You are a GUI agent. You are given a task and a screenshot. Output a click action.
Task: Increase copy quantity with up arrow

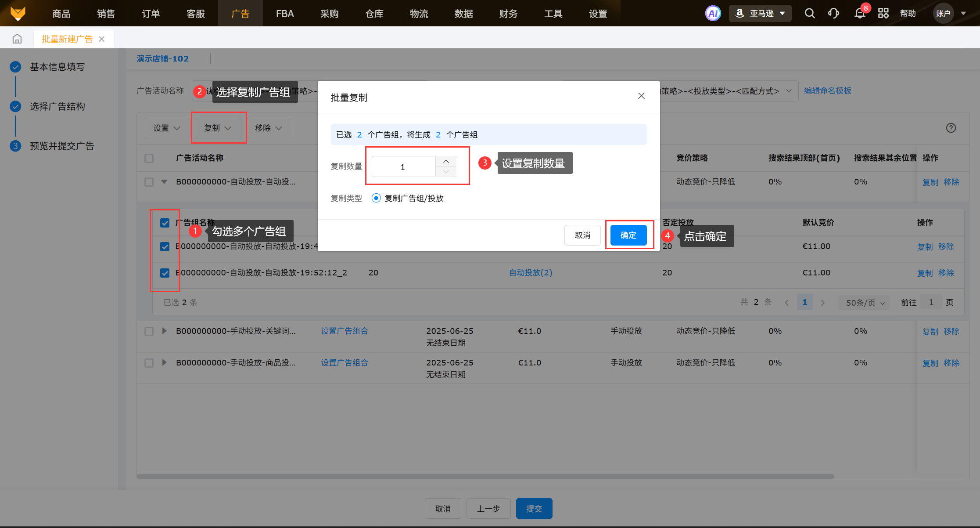(x=446, y=161)
